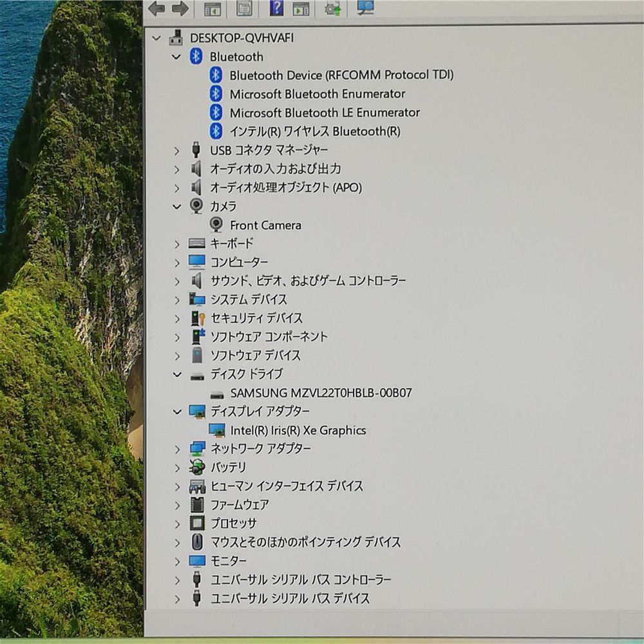Select SAMSUNG MZVL22T0HBLB-00B07 disk drive

(x=321, y=393)
